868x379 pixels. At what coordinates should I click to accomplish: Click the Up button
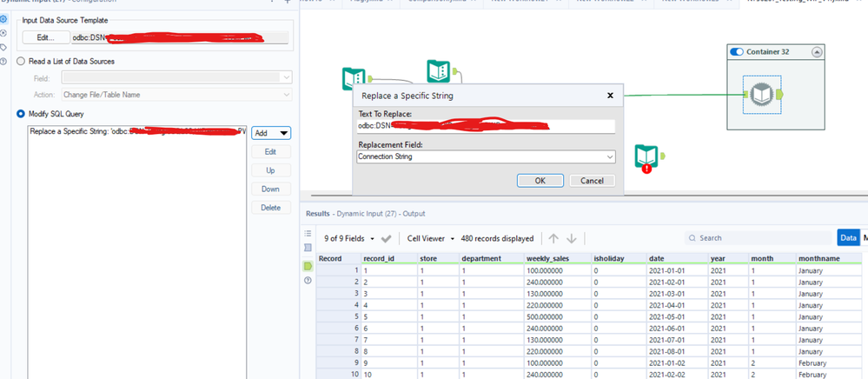click(271, 170)
